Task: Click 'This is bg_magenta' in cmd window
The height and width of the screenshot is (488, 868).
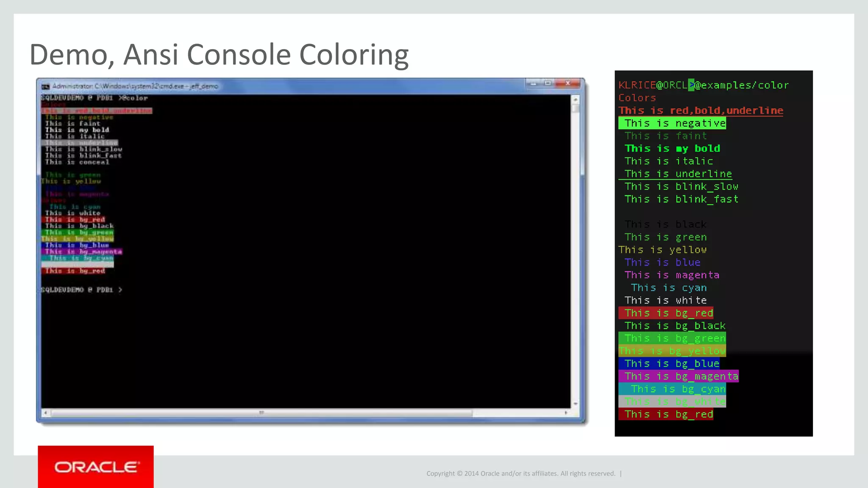Action: click(x=82, y=252)
